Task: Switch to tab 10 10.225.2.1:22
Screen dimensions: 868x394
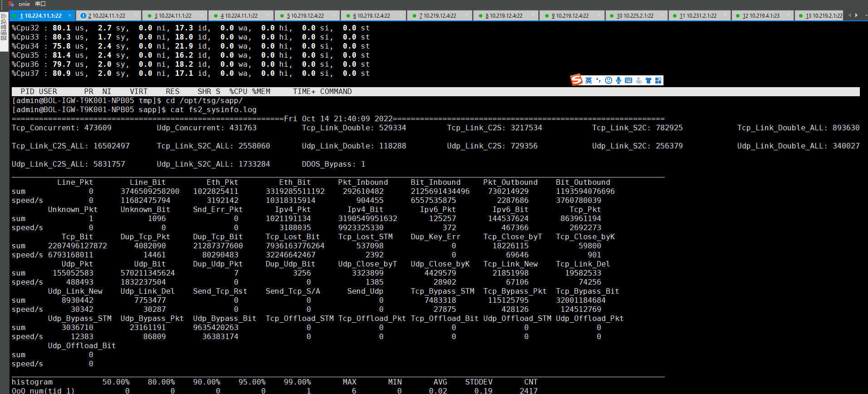Action: 635,15
